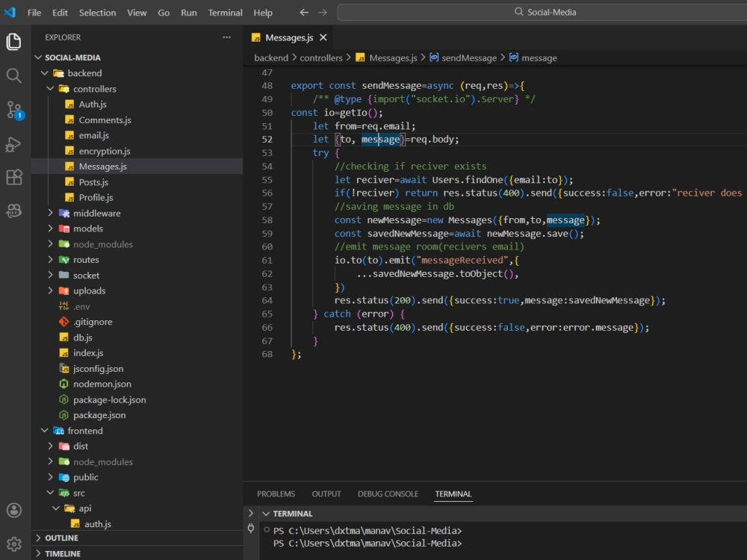Open the Manage gear icon

tap(13, 544)
